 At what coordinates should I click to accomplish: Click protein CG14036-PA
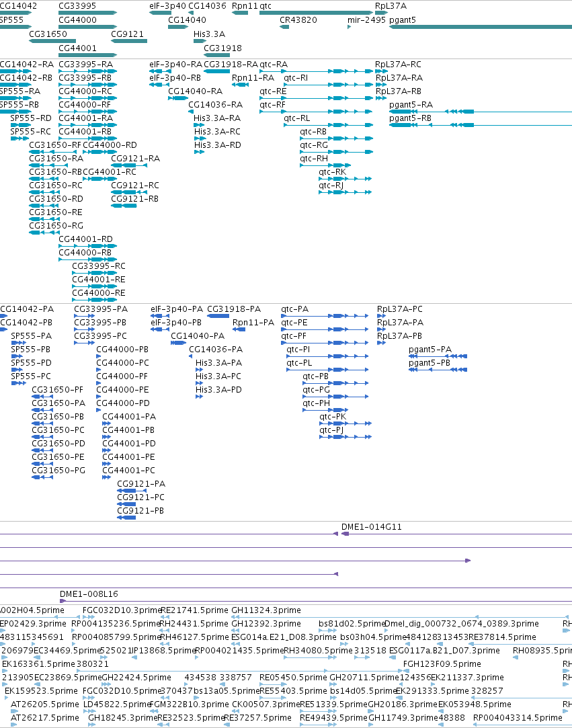190,356
